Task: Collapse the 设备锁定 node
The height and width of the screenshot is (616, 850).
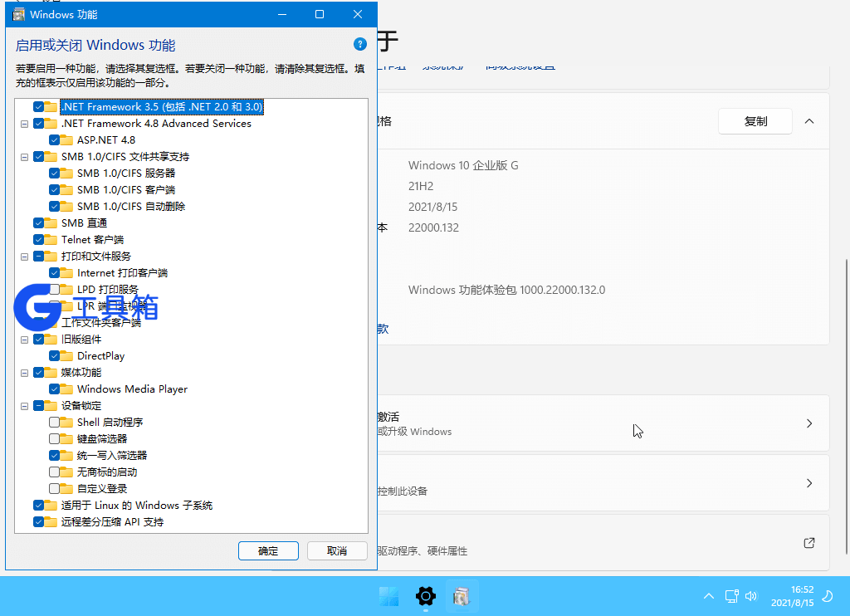Action: pos(24,406)
